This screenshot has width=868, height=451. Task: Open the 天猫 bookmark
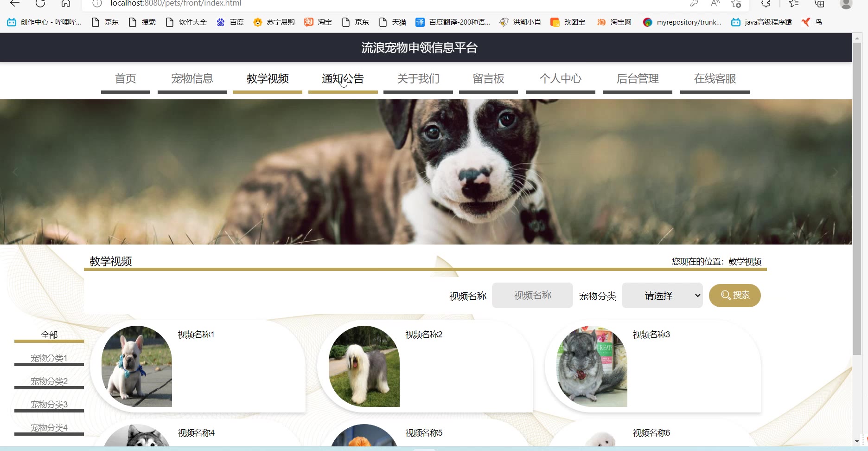click(x=392, y=22)
